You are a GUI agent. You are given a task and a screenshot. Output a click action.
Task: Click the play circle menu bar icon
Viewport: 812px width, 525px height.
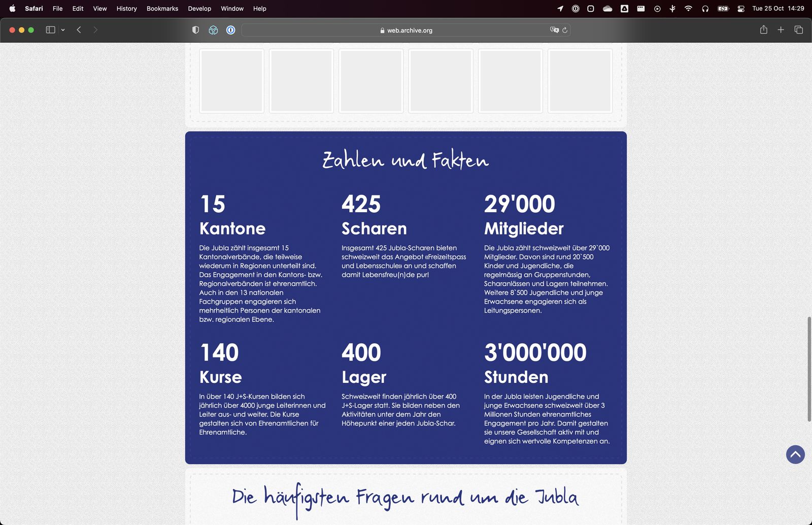click(x=657, y=8)
